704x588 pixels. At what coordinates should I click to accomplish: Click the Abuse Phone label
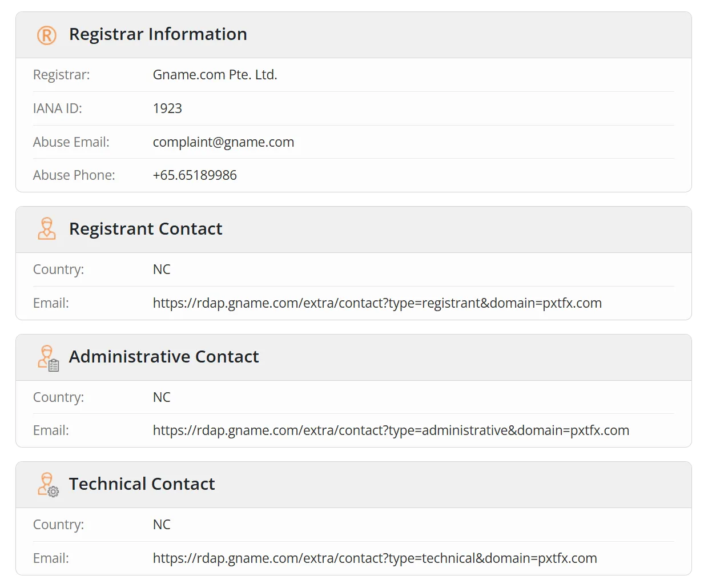74,175
